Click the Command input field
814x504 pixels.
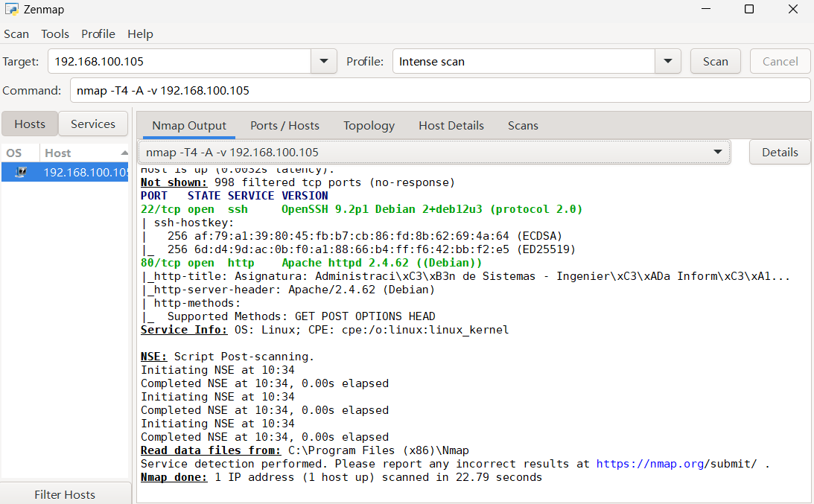440,90
